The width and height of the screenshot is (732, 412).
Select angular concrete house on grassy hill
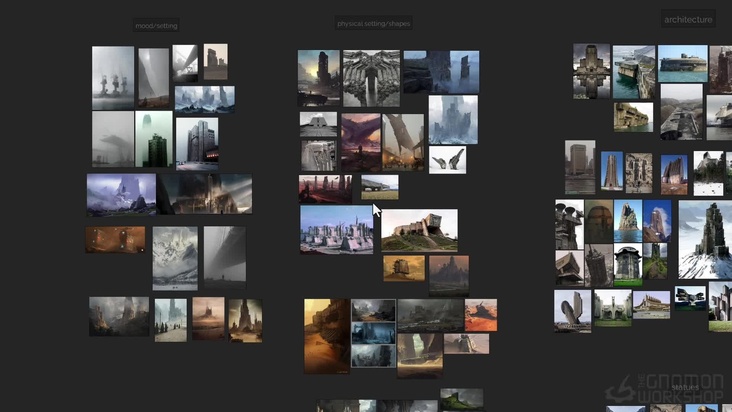(x=419, y=230)
